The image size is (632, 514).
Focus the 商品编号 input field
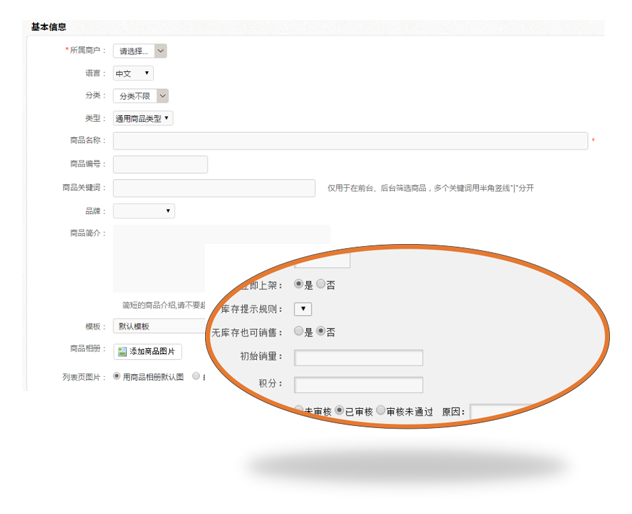click(160, 164)
